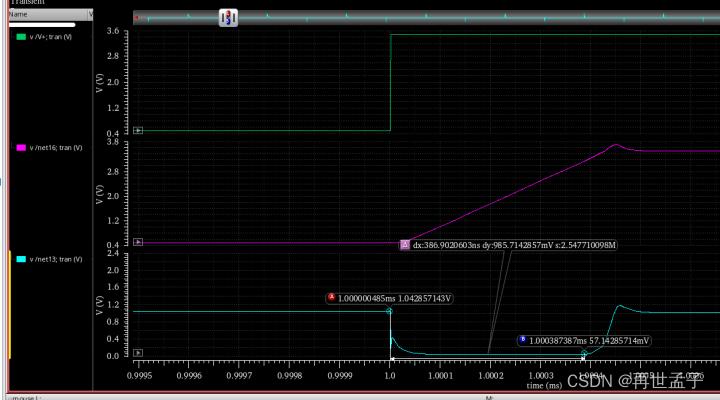Viewport: 720px width, 400px height.
Task: Click the green v/V+ trace color swatch
Action: point(21,37)
